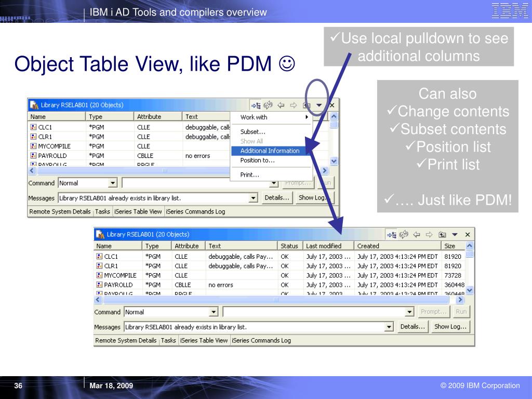Click command input field in window with open menu
This screenshot has height=399, width=532.
[x=196, y=183]
